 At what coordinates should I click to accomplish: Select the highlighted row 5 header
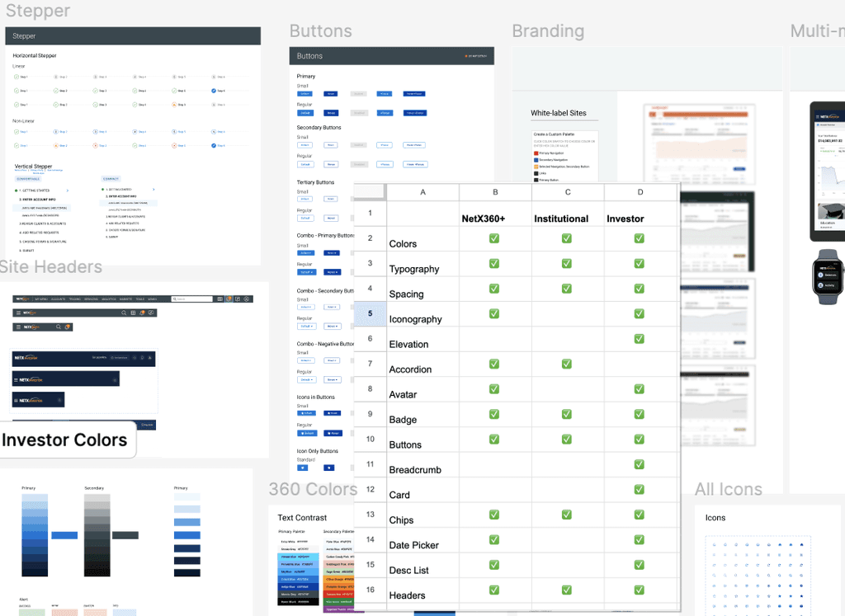[x=371, y=313]
